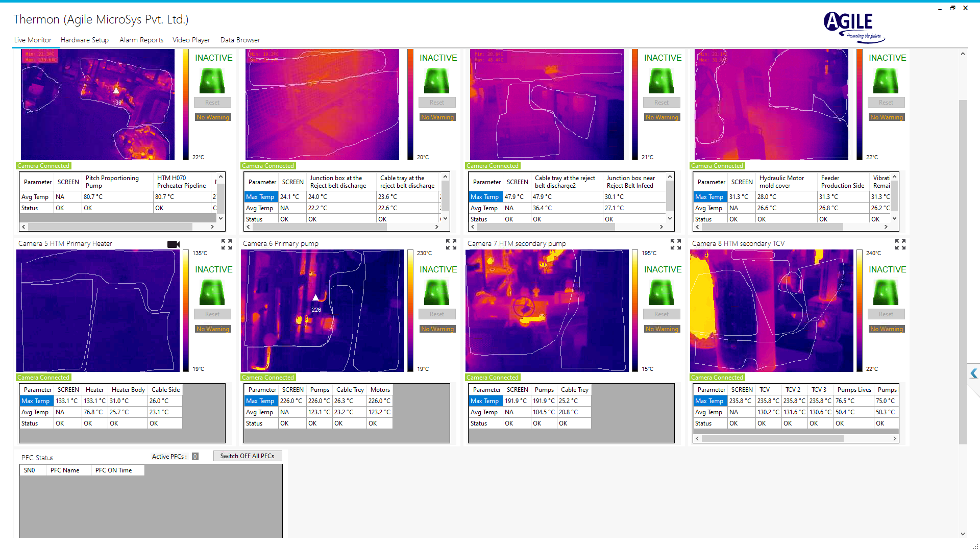The image size is (980, 551).
Task: Open the video recording icon on Camera 5 HTM Primary Heater
Action: tap(174, 244)
